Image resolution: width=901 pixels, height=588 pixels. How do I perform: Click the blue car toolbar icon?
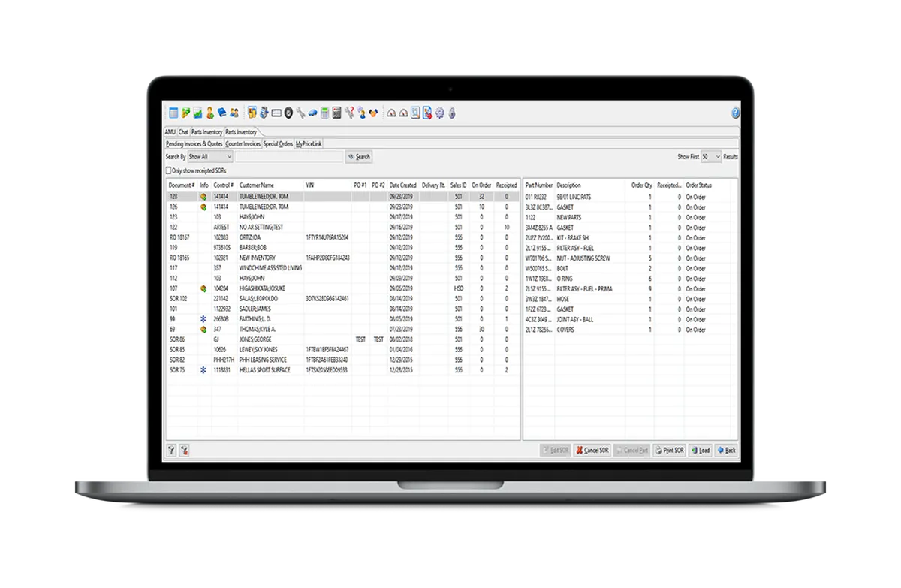pyautogui.click(x=313, y=113)
